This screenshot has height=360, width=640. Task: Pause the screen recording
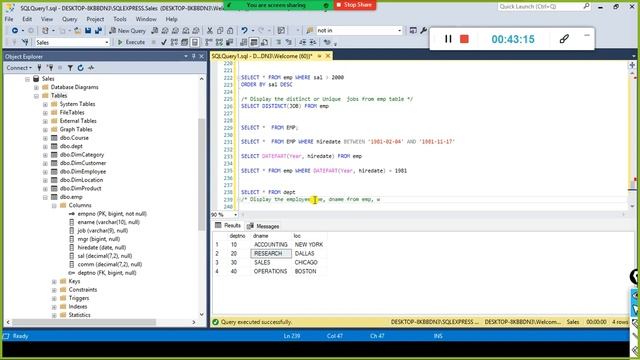[x=448, y=39]
